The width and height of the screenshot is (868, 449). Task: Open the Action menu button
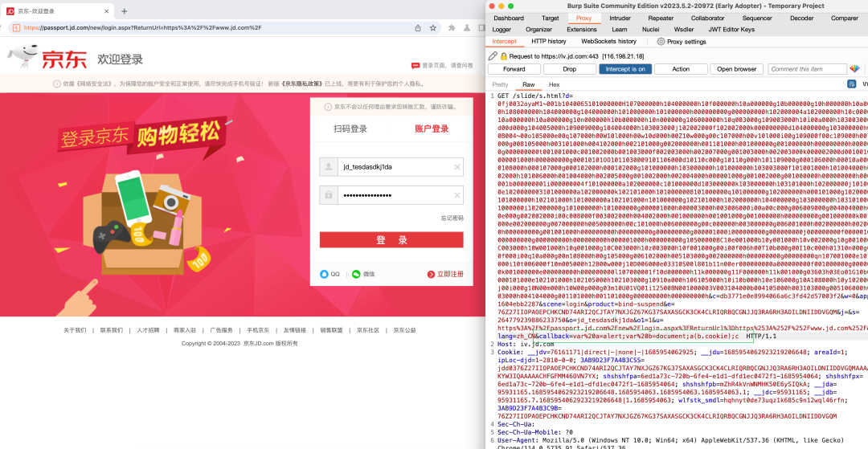(681, 69)
